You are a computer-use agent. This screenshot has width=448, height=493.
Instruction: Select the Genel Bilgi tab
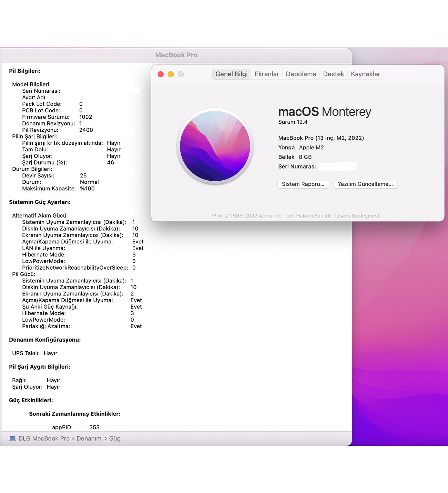(x=232, y=74)
